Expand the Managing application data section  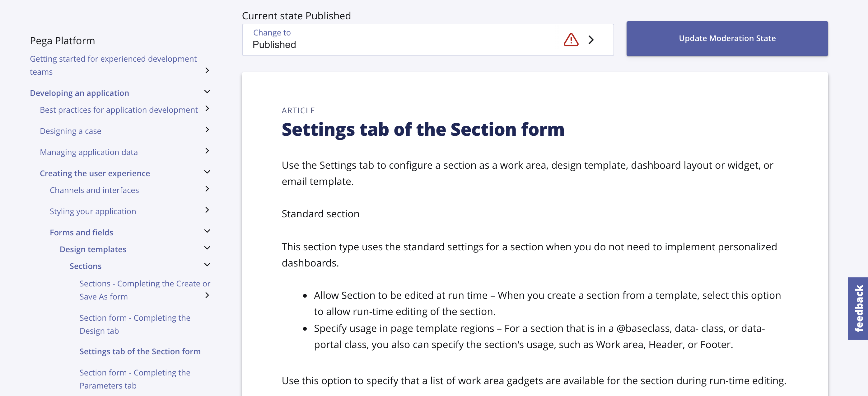pyautogui.click(x=207, y=151)
